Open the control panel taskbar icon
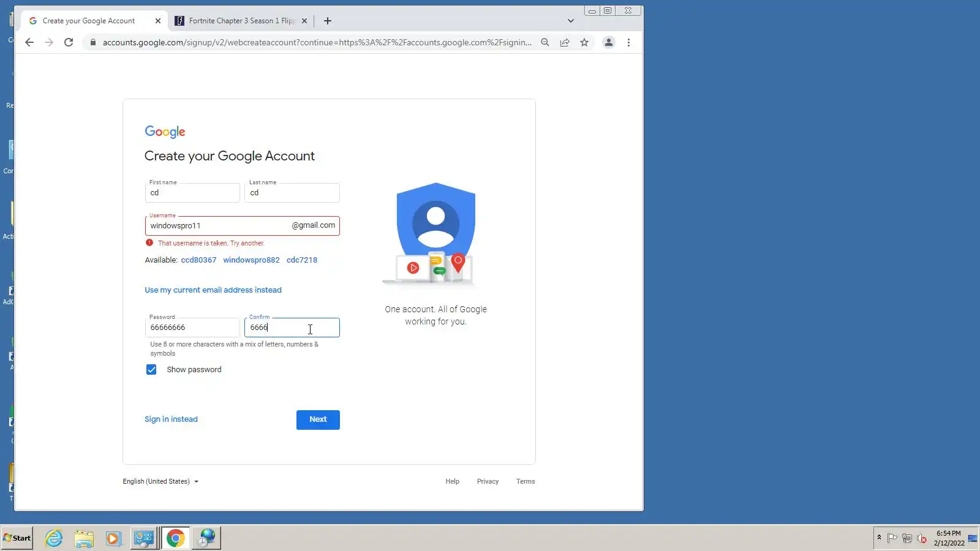This screenshot has width=980, height=551. tap(144, 538)
